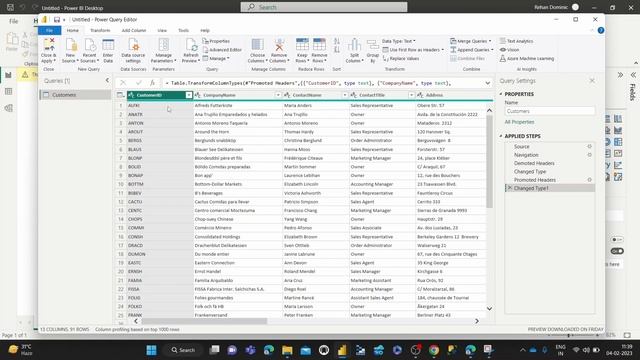Open the Merge Queries dropdown
Image resolution: width=640 pixels, height=360 pixels.
click(471, 41)
